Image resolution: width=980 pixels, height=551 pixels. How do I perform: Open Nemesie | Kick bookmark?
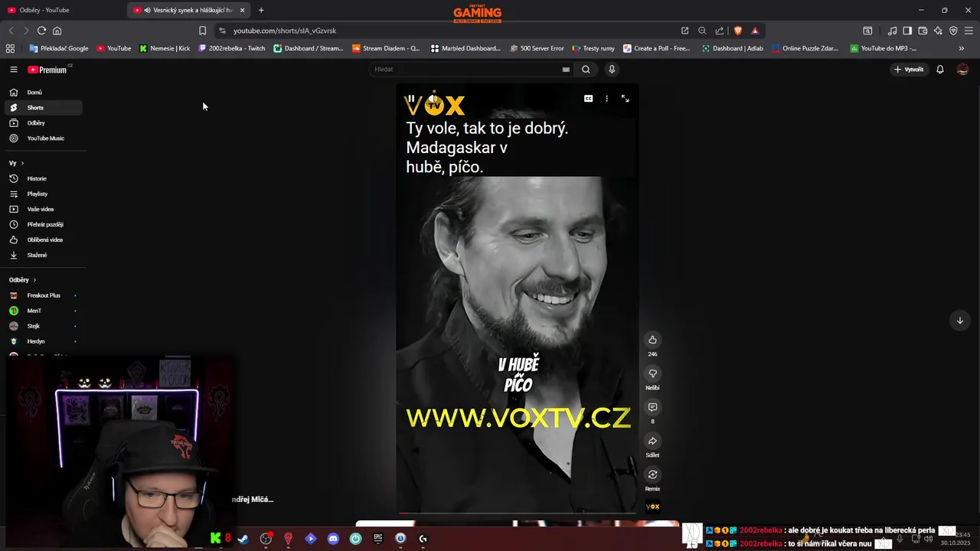pyautogui.click(x=165, y=48)
